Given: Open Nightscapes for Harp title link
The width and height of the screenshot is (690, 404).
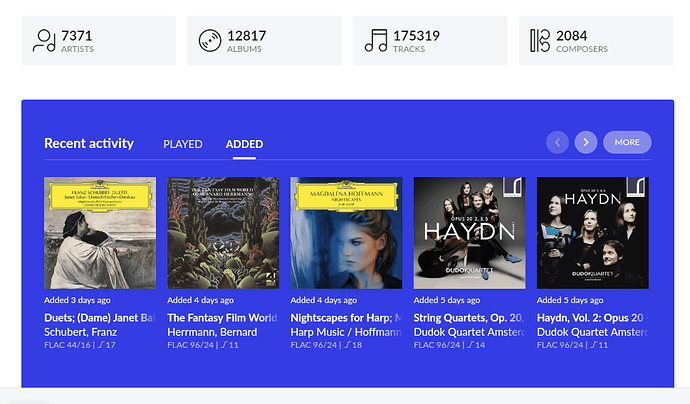Looking at the screenshot, I should (346, 318).
